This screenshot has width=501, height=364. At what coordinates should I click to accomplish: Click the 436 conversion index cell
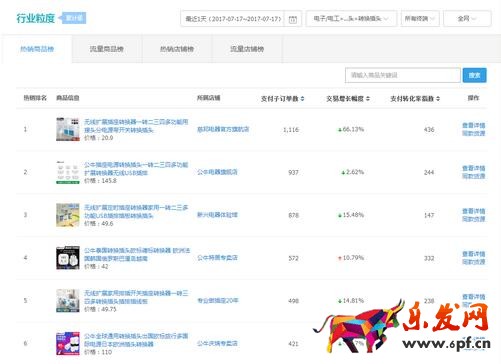pyautogui.click(x=429, y=130)
